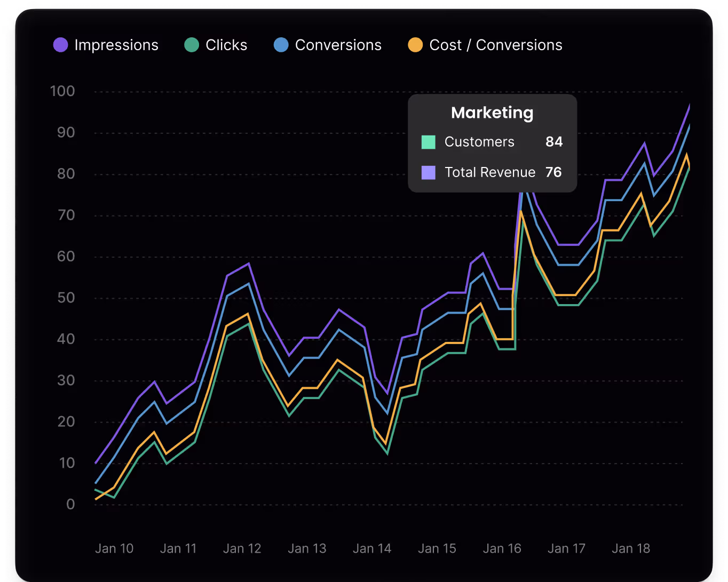Image resolution: width=728 pixels, height=582 pixels.
Task: Click the 100 y-axis label
Action: coord(62,91)
